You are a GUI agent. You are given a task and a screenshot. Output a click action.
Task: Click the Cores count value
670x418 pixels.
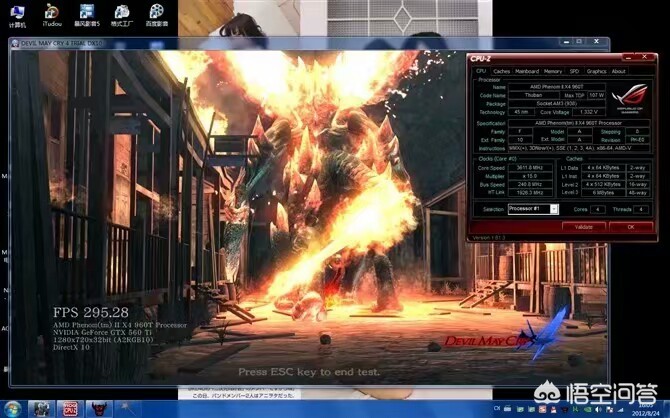click(597, 209)
